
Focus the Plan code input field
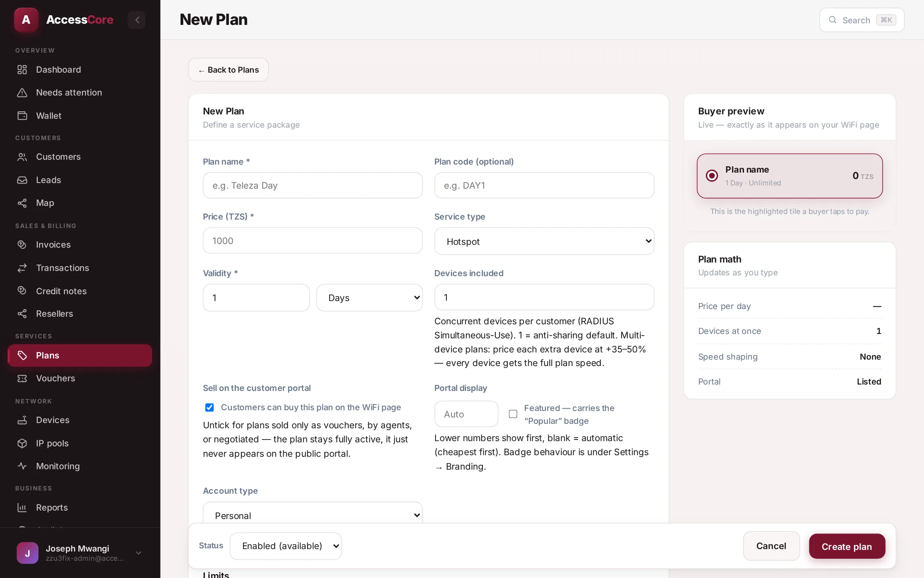pyautogui.click(x=544, y=185)
